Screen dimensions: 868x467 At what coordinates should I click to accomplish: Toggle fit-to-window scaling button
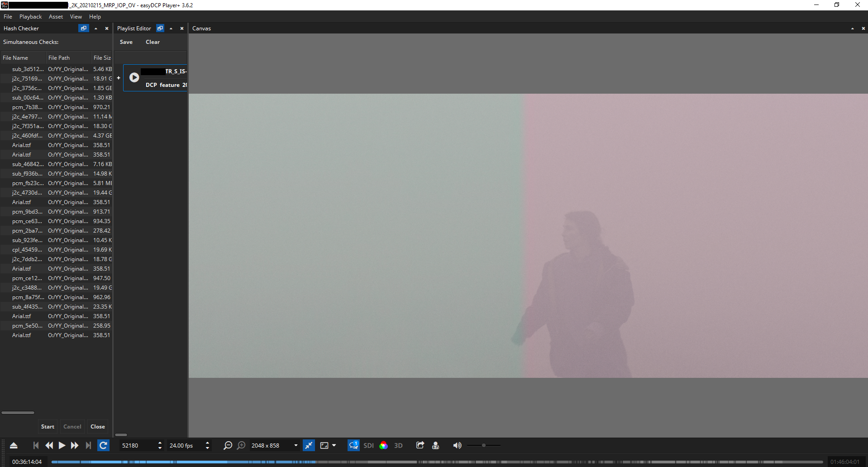(309, 446)
